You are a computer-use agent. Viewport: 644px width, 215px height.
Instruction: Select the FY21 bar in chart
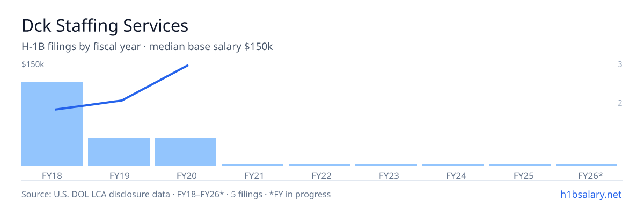coord(252,165)
